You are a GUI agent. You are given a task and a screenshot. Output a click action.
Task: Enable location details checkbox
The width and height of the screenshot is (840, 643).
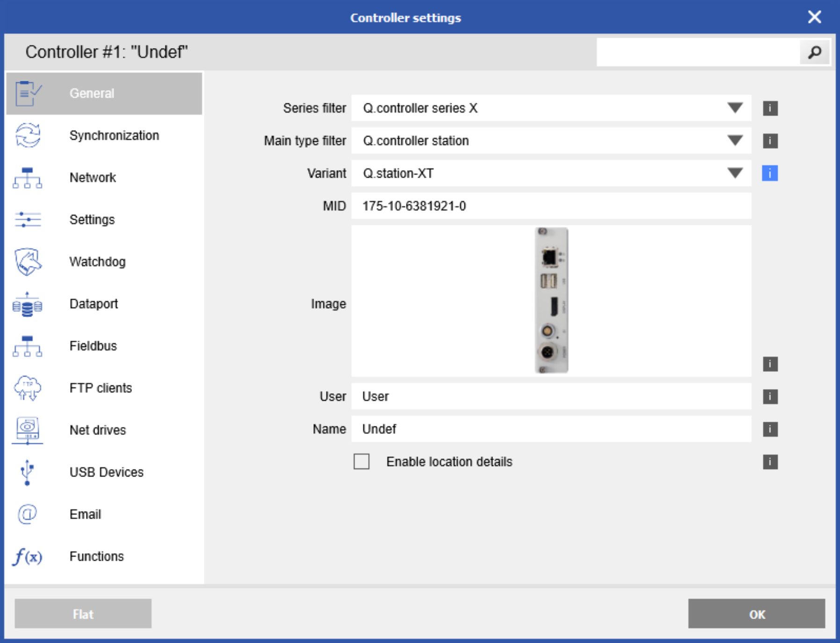coord(362,462)
